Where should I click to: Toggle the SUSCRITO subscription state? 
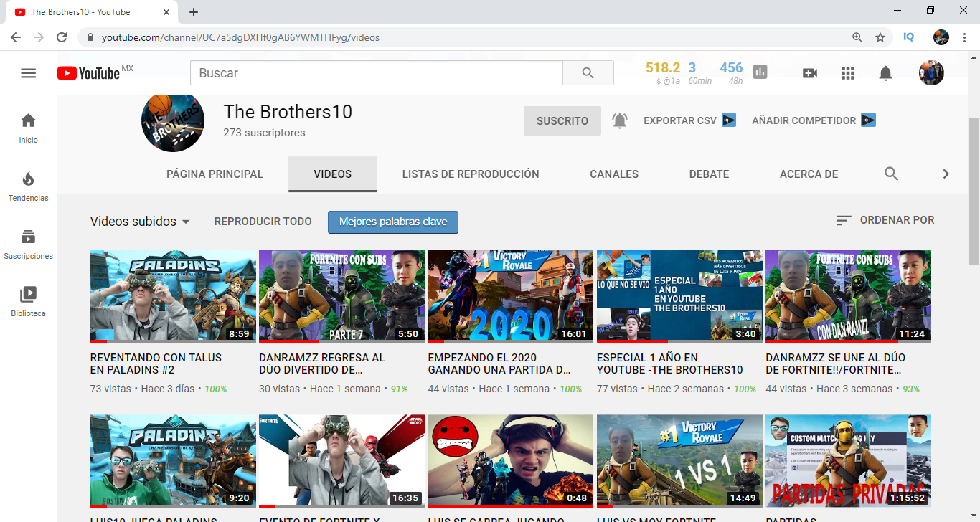(x=562, y=120)
